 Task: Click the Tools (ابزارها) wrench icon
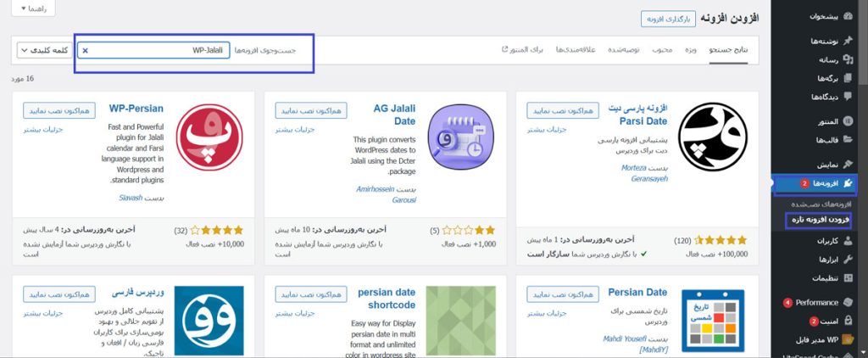[x=848, y=260]
